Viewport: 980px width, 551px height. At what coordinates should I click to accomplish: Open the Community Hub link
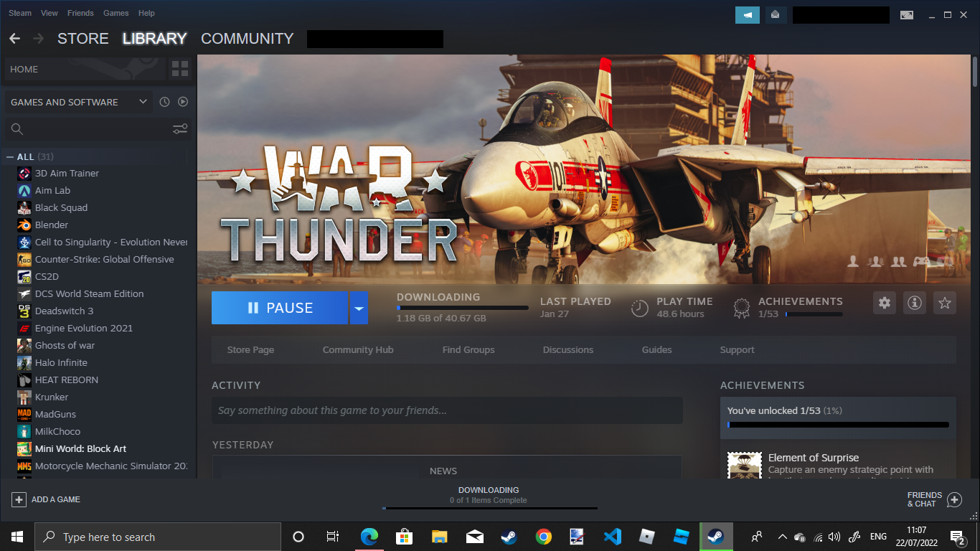pos(358,350)
